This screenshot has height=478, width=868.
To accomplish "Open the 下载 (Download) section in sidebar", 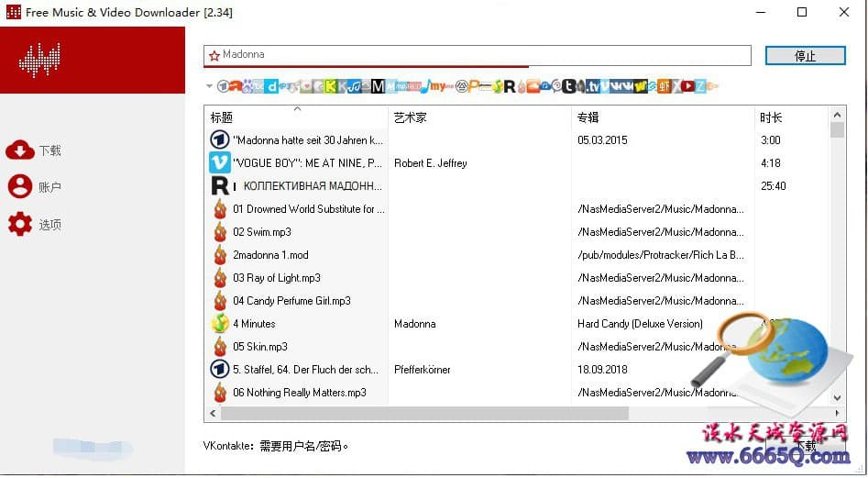I will 33,150.
